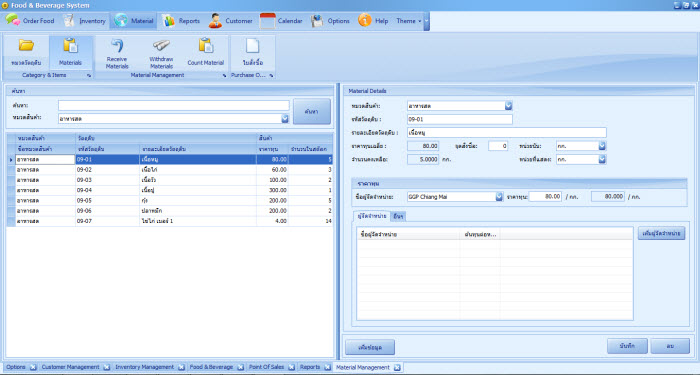The height and width of the screenshot is (375, 700).
Task: Click the add supplier button beside the grid
Action: pyautogui.click(x=661, y=233)
